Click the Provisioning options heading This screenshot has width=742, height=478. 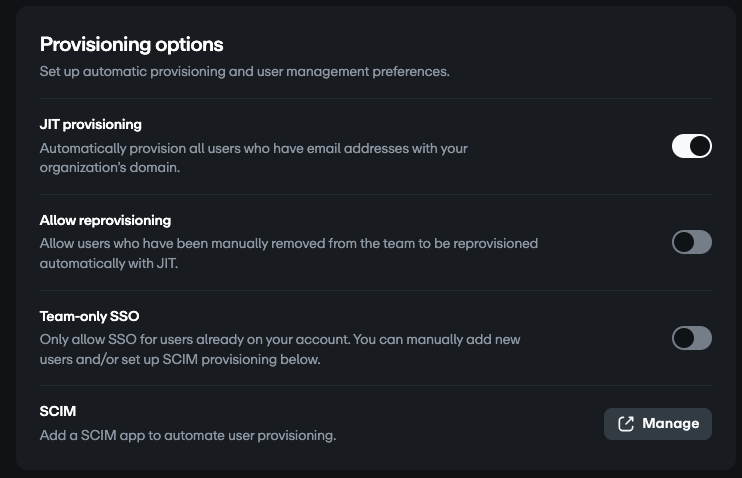[131, 44]
